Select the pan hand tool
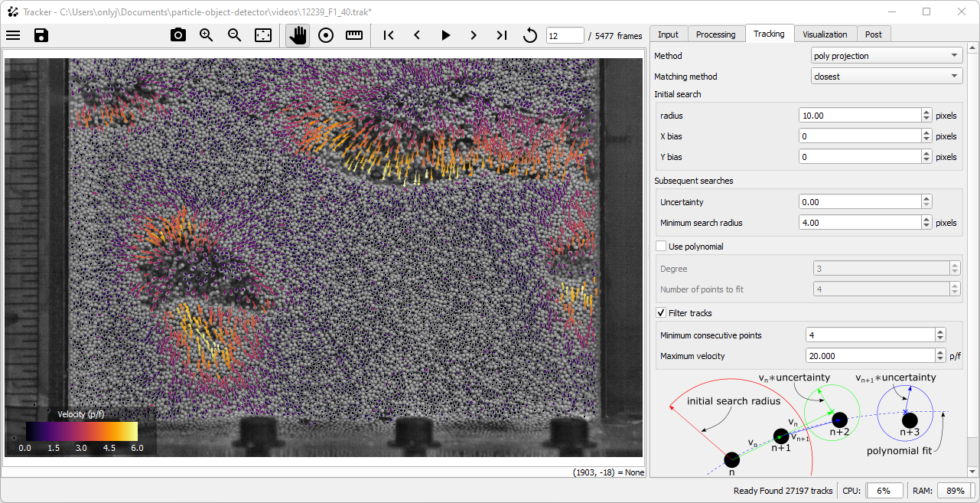980x503 pixels. coord(298,35)
